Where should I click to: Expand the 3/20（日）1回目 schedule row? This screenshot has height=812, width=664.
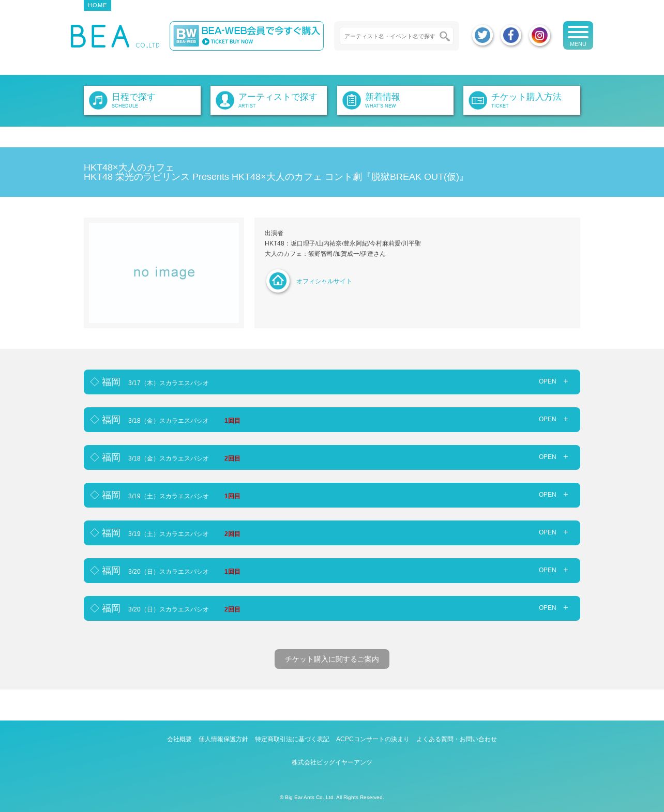pos(332,571)
